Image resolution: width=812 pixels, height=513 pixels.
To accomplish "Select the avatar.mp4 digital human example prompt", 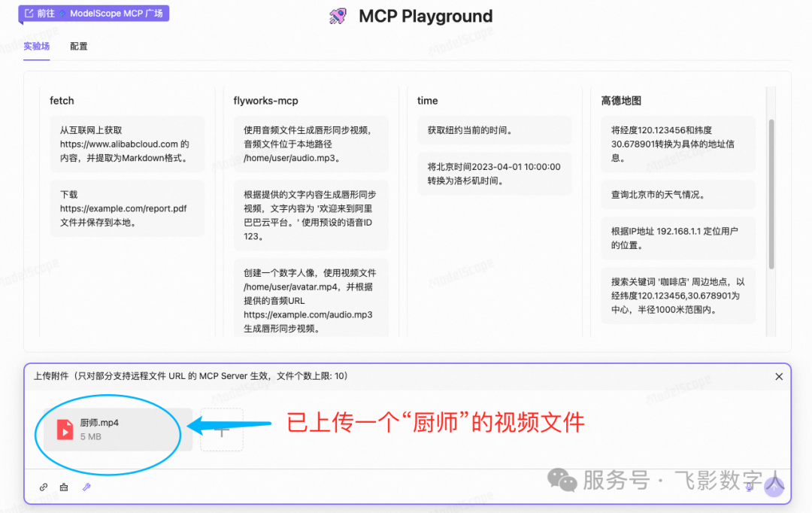I will [x=311, y=299].
